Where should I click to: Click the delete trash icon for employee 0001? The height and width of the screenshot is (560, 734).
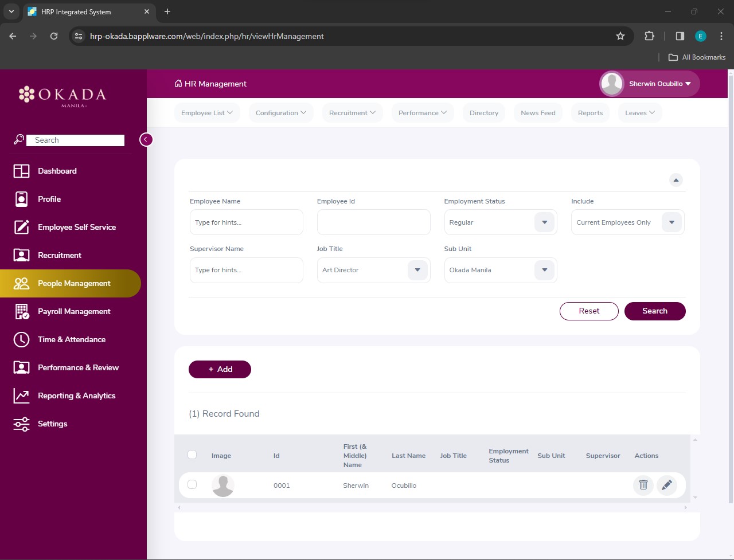click(643, 485)
